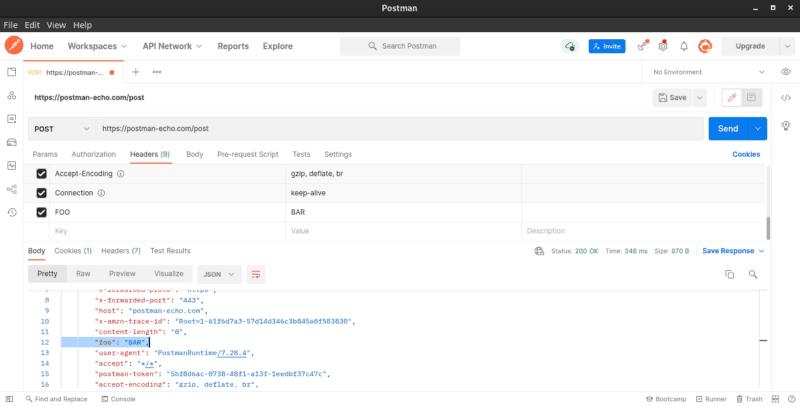Open the tab options ellipsis

point(157,72)
